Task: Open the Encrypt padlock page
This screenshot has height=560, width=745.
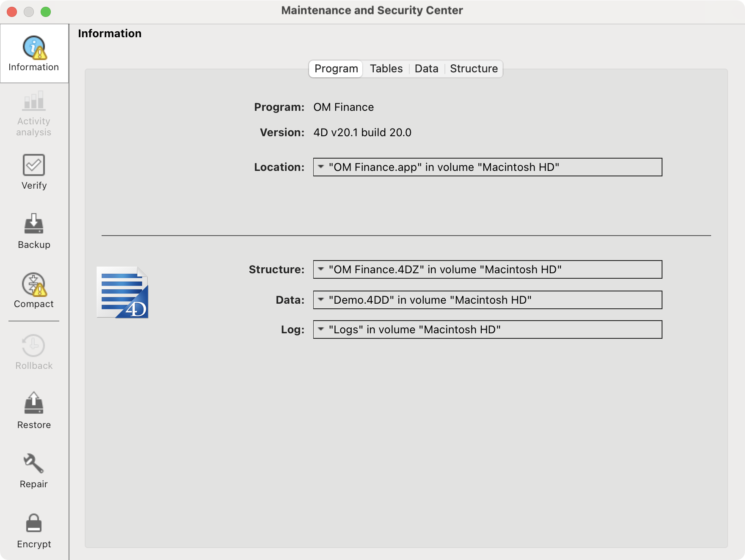Action: [34, 530]
